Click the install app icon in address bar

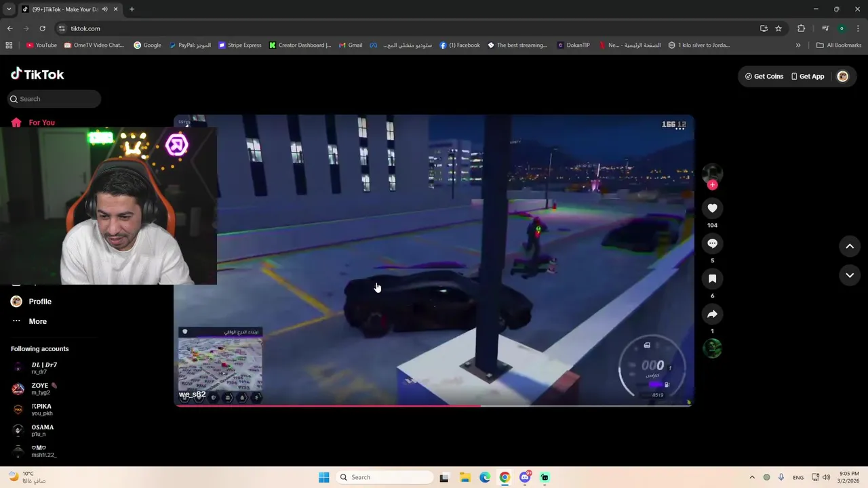764,28
